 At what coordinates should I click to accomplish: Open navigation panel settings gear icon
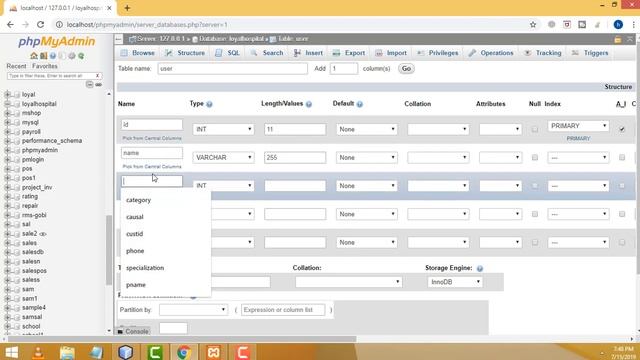tap(72, 56)
